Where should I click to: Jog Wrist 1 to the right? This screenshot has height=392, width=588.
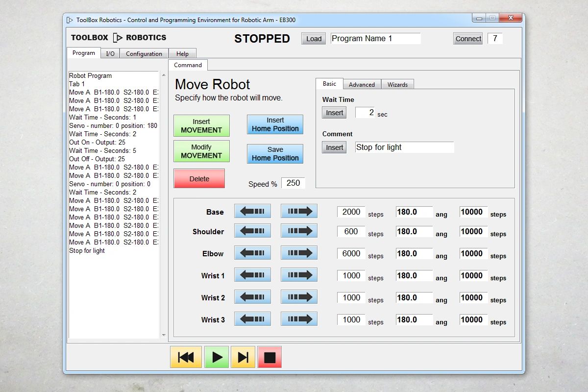point(299,274)
